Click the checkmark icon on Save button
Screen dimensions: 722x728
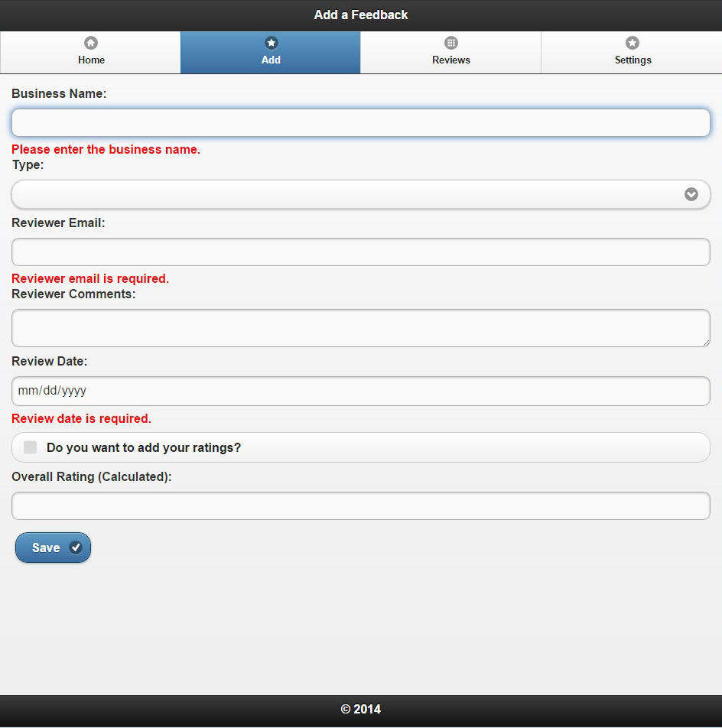[76, 548]
